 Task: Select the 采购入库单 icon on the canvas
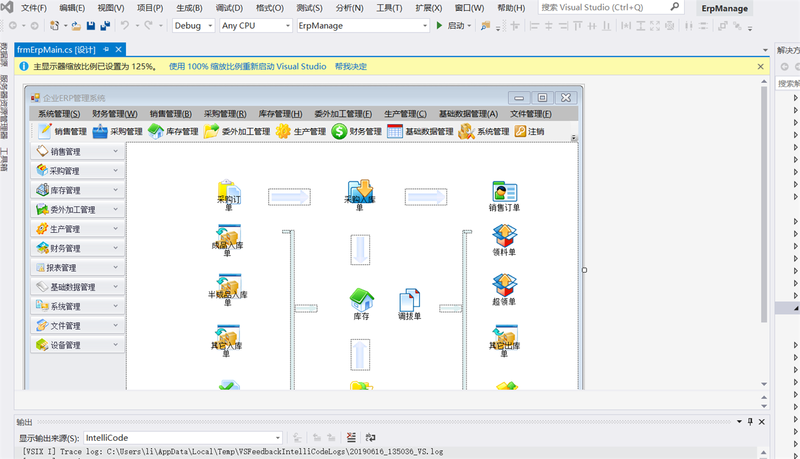coord(360,194)
